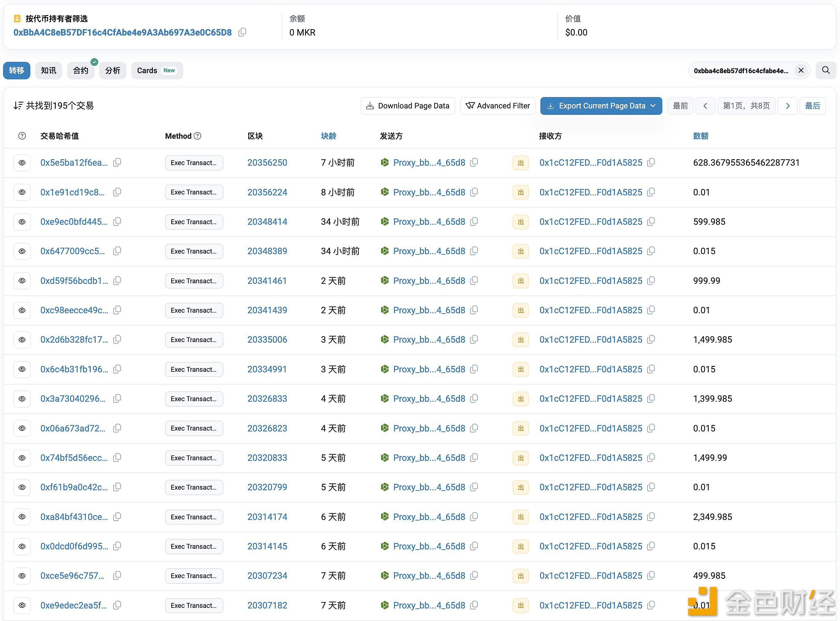The height and width of the screenshot is (621, 840).
Task: Open transaction 0xa84bf4310ce... link
Action: [x=74, y=517]
